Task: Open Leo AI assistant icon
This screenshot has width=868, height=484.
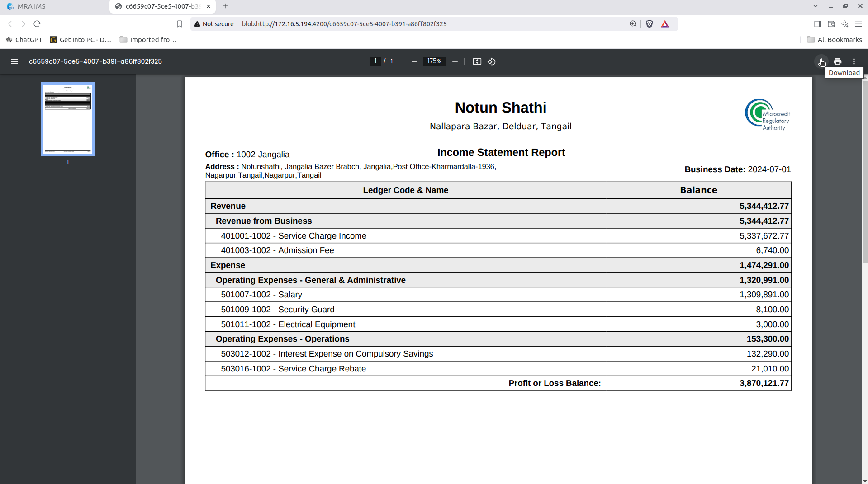Action: click(845, 24)
